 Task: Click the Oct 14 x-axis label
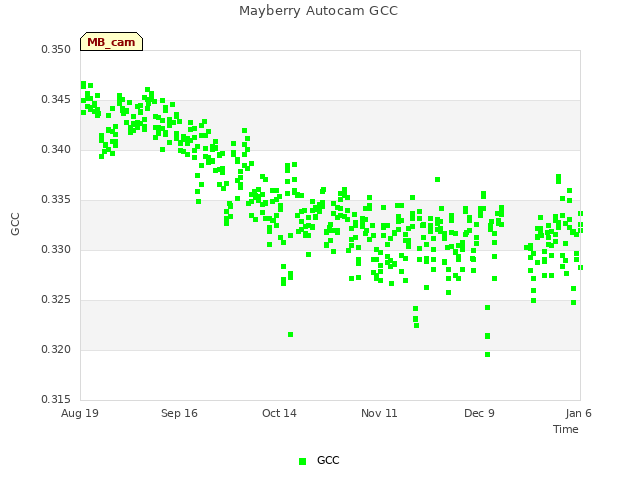[279, 413]
